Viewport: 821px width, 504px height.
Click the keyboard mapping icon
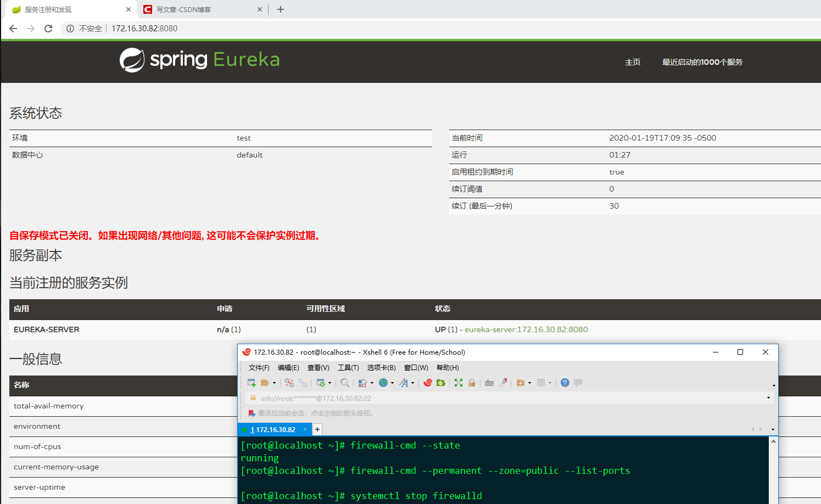489,383
